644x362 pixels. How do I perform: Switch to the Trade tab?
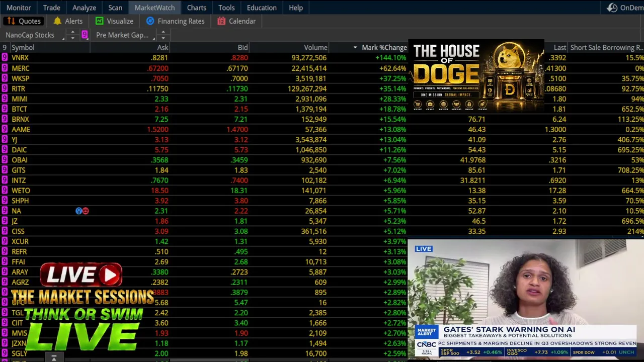point(52,8)
